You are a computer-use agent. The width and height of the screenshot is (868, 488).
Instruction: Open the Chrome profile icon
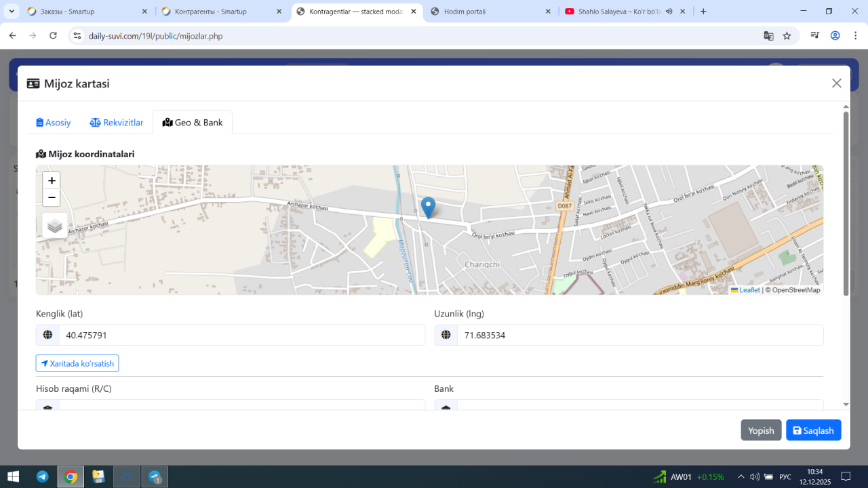click(x=835, y=36)
